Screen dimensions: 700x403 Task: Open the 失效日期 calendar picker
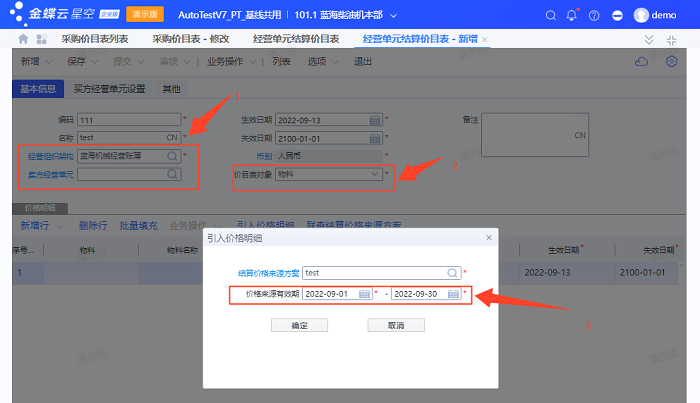coord(375,139)
